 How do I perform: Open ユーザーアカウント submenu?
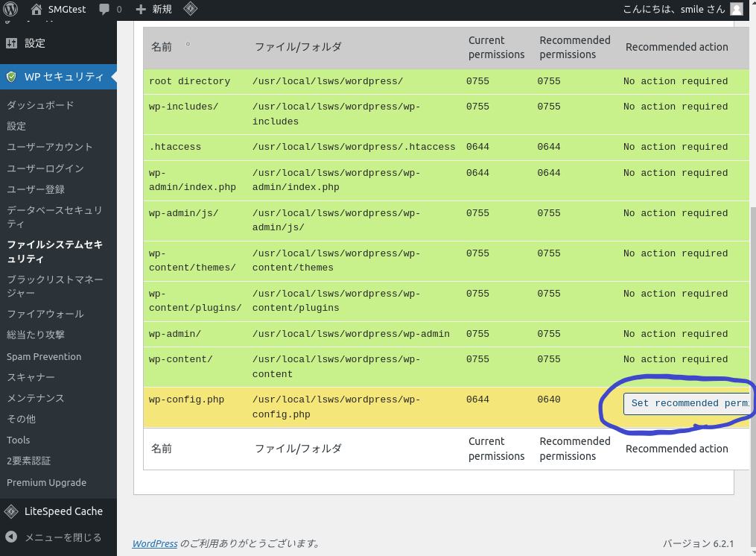click(x=49, y=147)
